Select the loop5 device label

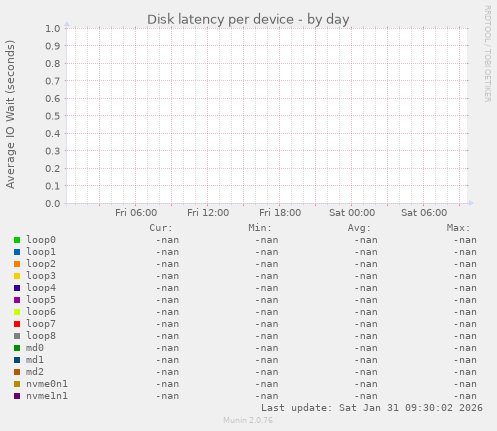pos(41,300)
